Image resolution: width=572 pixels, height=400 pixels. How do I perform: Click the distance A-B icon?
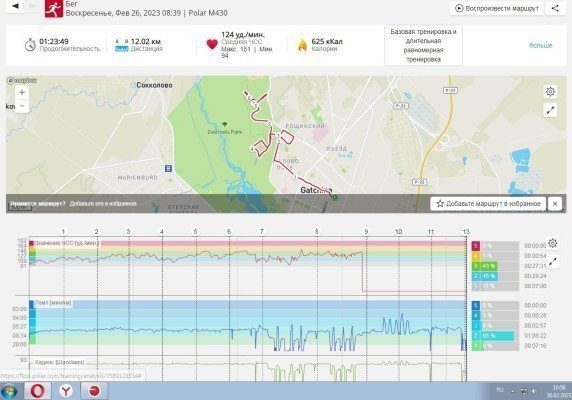tap(121, 45)
